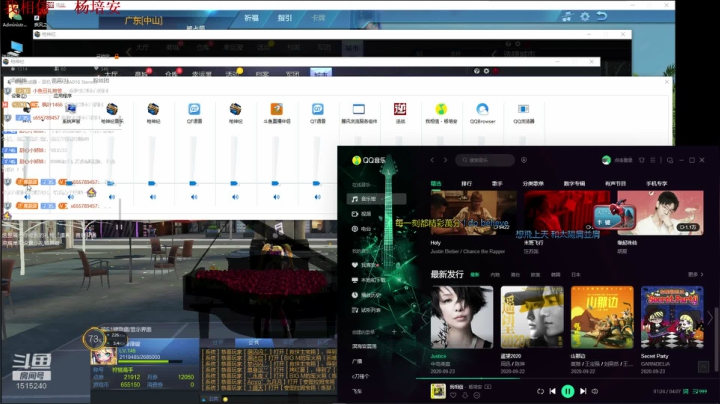Collapse the created playlists section
The height and width of the screenshot is (404, 720).
[404, 331]
